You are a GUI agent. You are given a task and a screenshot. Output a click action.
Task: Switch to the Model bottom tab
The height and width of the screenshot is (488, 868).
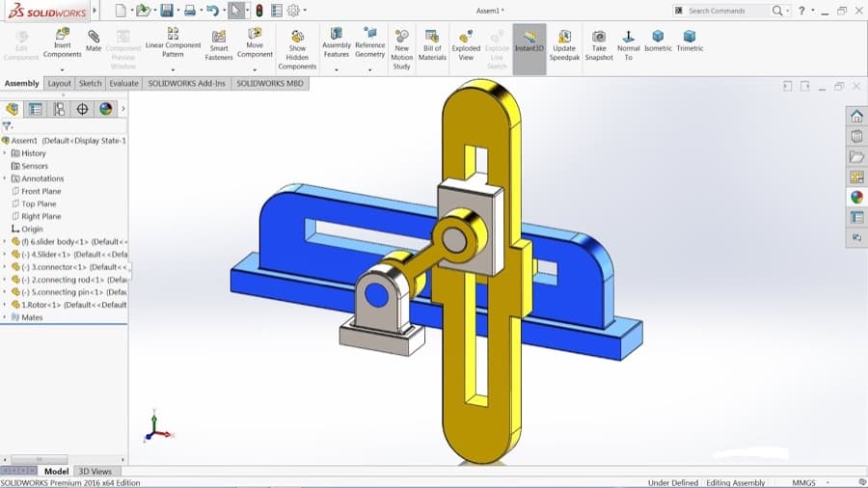pyautogui.click(x=56, y=472)
